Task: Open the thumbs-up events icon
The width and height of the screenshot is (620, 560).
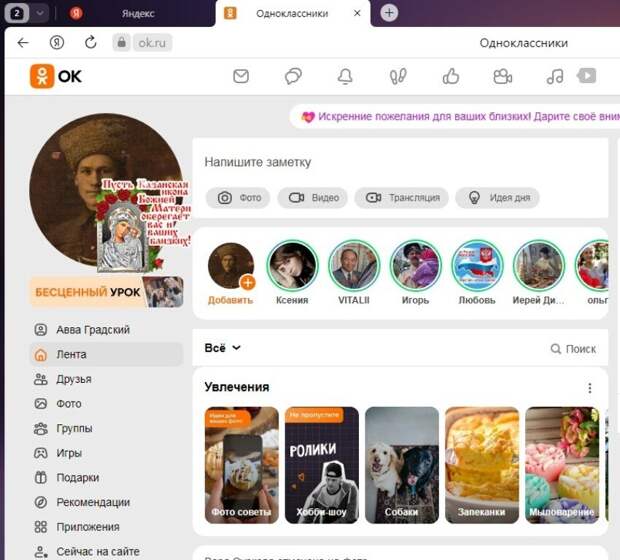Action: (451, 76)
